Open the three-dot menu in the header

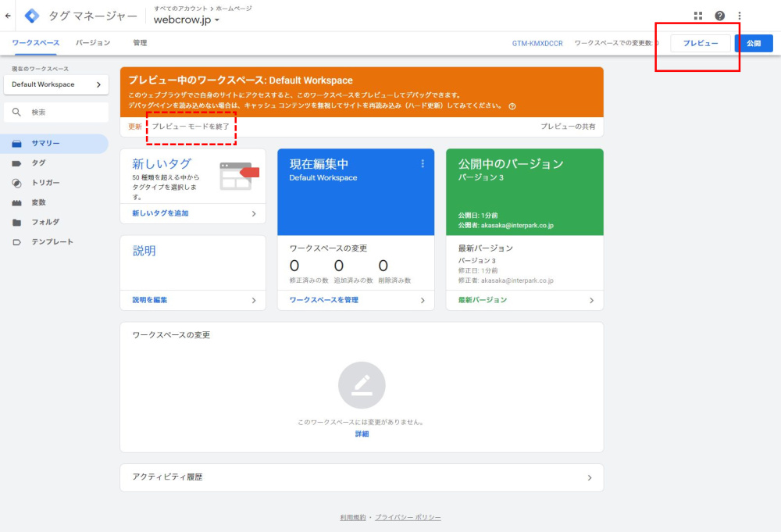click(740, 16)
